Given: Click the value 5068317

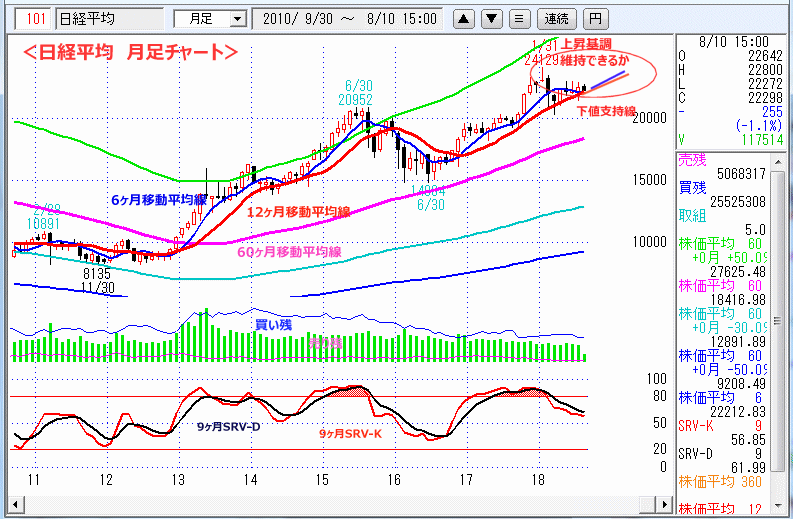Looking at the screenshot, I should pos(741,174).
